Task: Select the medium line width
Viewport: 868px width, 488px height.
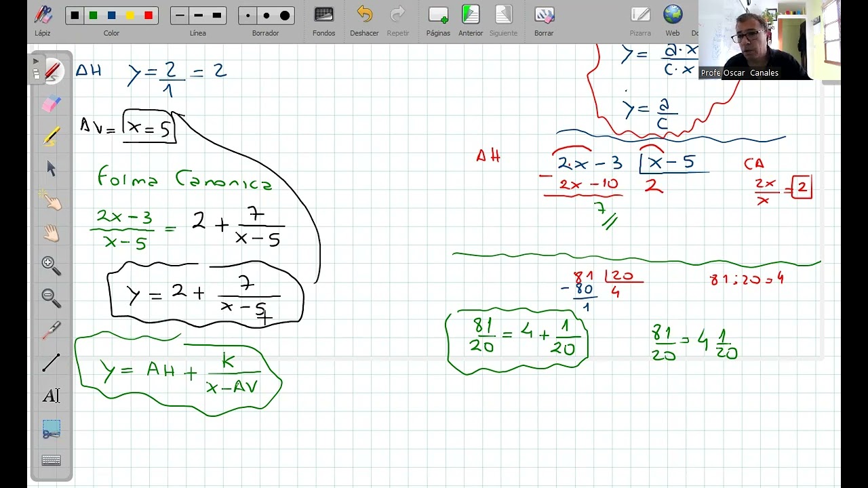Action: (198, 15)
